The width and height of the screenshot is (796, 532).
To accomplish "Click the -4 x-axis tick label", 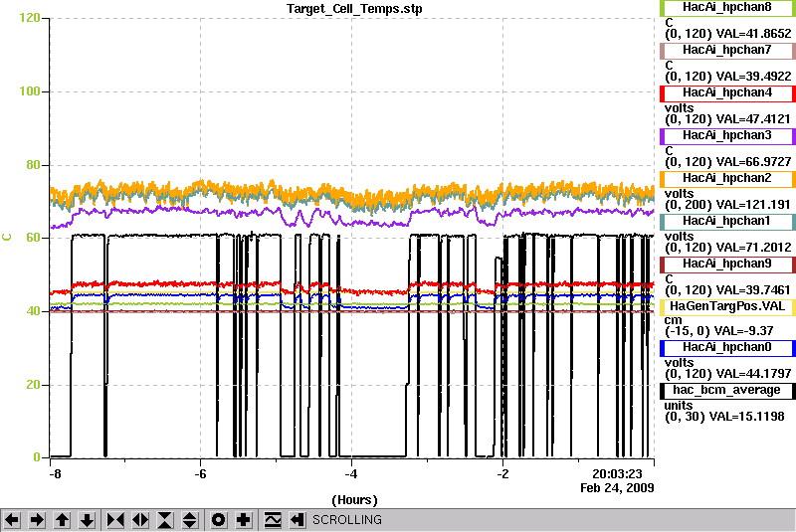I will 351,474.
